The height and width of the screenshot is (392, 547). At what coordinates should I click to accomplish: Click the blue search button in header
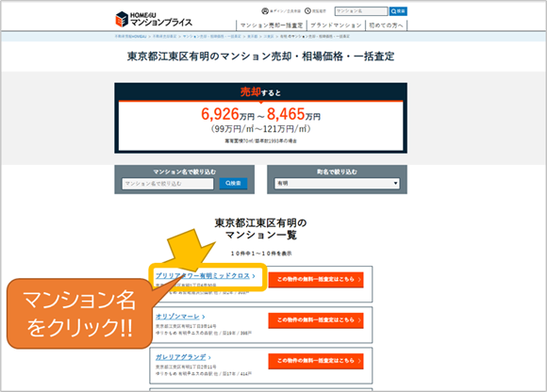(398, 11)
